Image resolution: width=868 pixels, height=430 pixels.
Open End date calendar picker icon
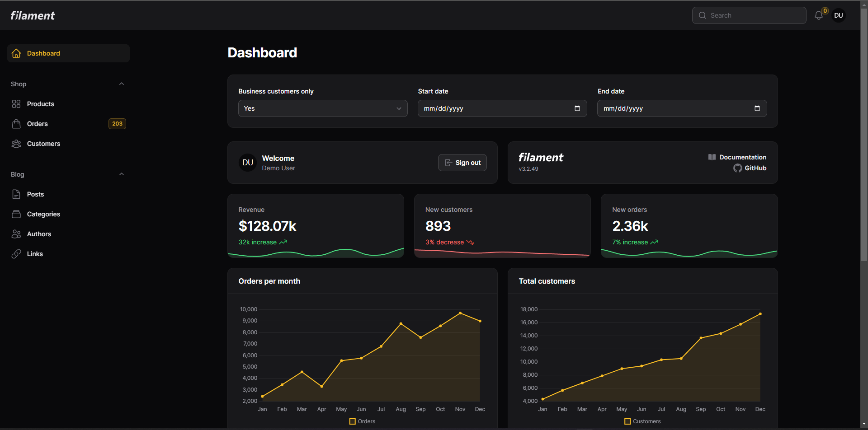[x=757, y=108]
